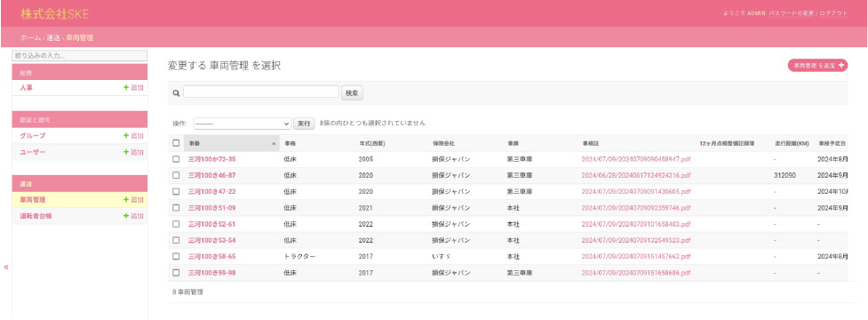
Task: Check the row for 三河100か72-35
Action: pyautogui.click(x=176, y=159)
